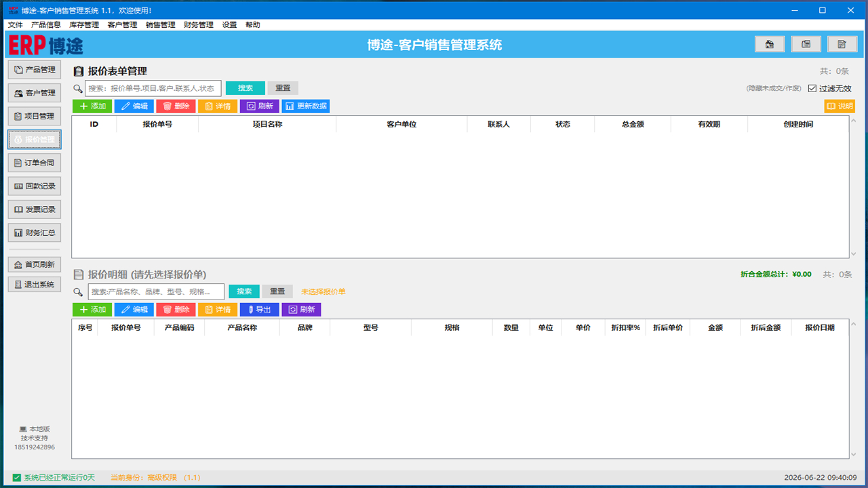Click 刷新 in the quotation detail toolbar

coord(302,310)
